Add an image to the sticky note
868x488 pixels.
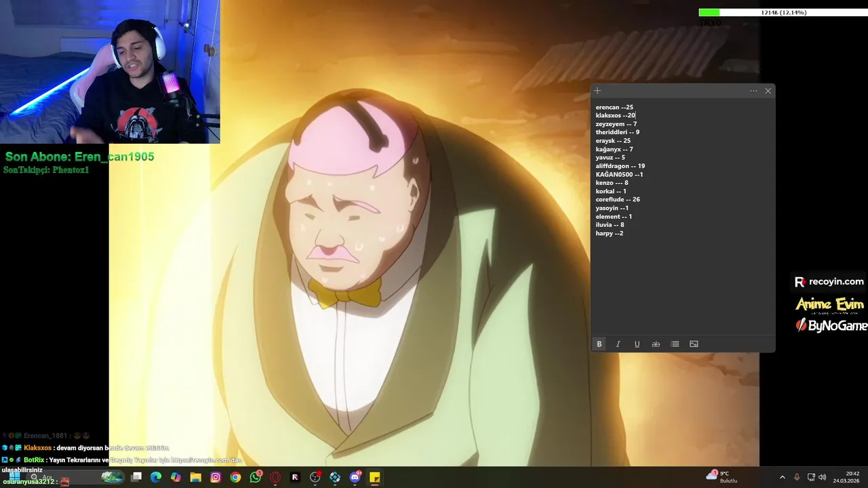pyautogui.click(x=694, y=344)
